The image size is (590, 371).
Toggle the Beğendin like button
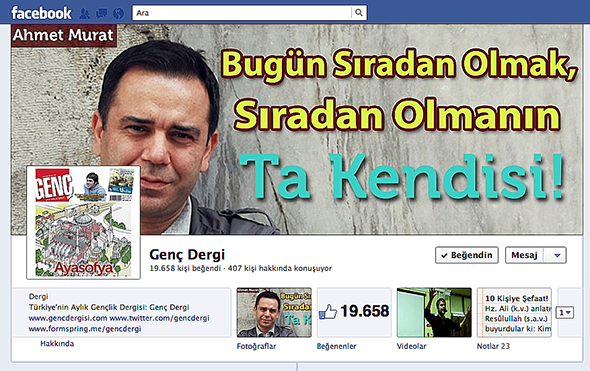click(x=467, y=255)
